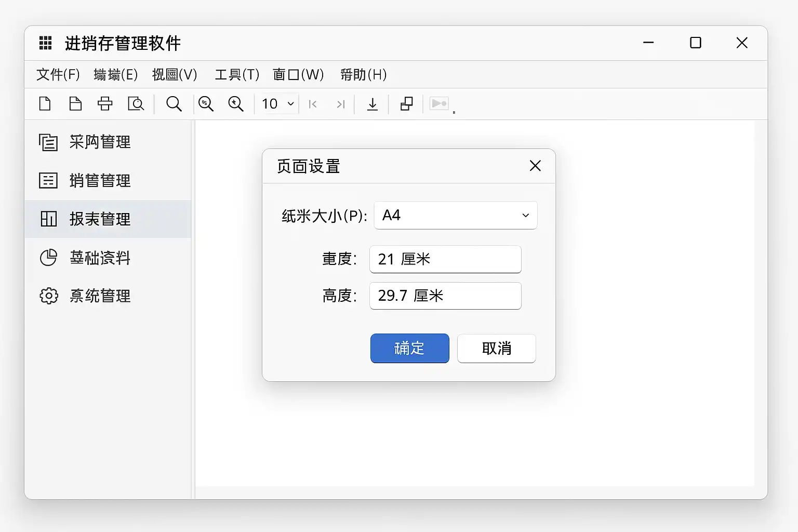Open the zoom value dropdown showing 10
The image size is (798, 532).
(x=278, y=104)
